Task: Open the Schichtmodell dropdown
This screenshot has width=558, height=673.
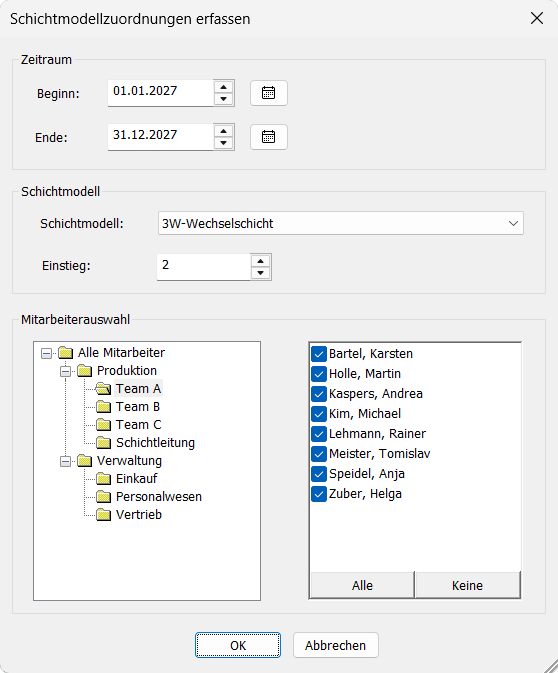Action: coord(341,223)
